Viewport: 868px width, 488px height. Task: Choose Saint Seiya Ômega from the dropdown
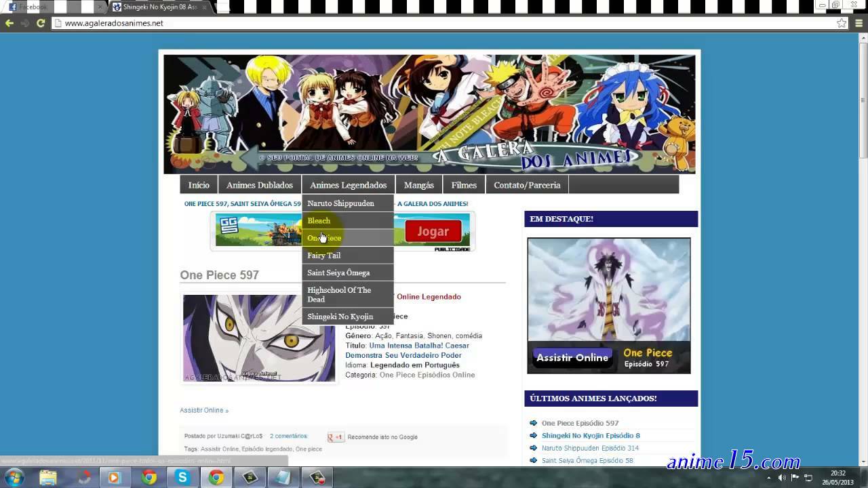pyautogui.click(x=347, y=272)
